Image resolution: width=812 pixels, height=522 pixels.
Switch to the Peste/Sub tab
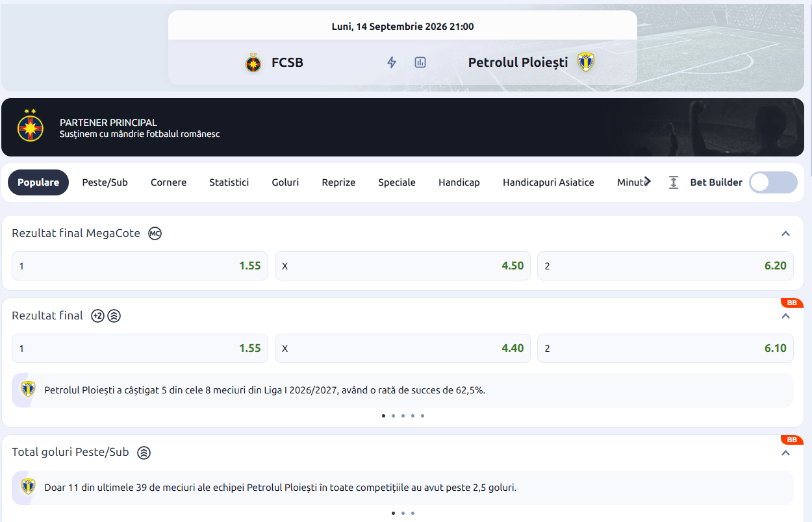[105, 182]
